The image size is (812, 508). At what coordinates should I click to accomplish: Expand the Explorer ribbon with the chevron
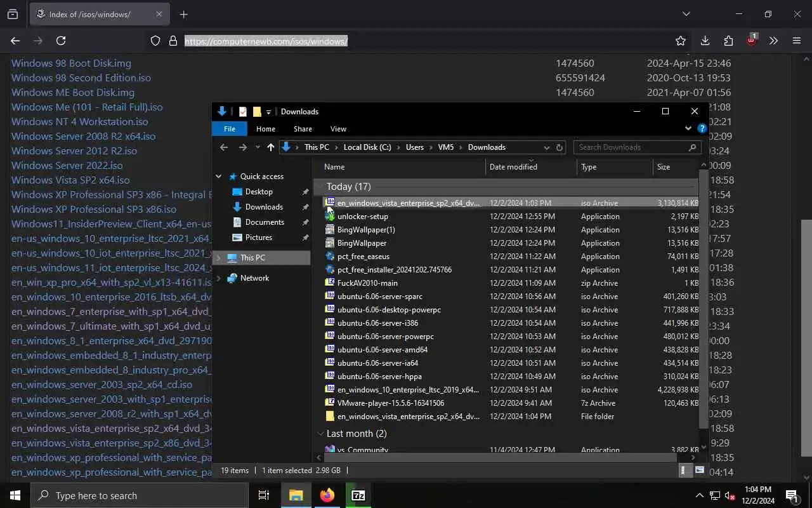688,128
